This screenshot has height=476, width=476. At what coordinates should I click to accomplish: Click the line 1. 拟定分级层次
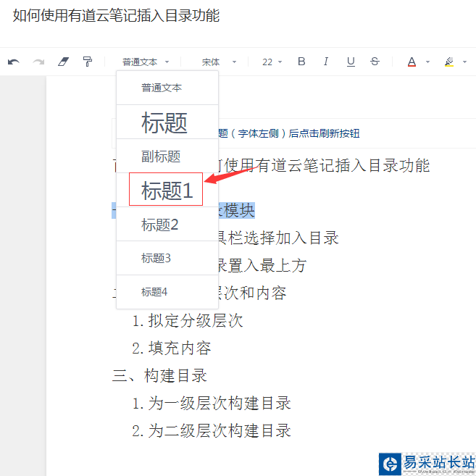click(x=188, y=320)
